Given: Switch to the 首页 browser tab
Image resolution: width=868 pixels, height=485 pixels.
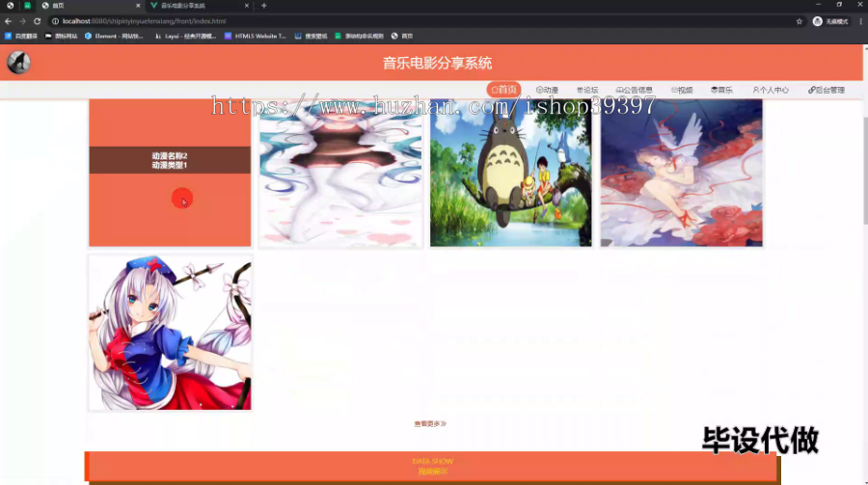Looking at the screenshot, I should (89, 6).
